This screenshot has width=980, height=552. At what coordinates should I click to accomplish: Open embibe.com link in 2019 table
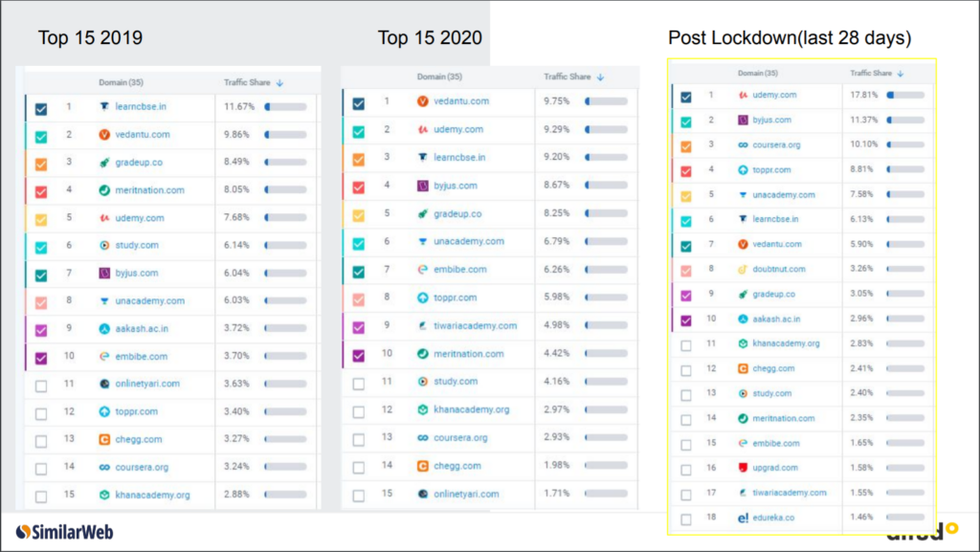(x=142, y=357)
